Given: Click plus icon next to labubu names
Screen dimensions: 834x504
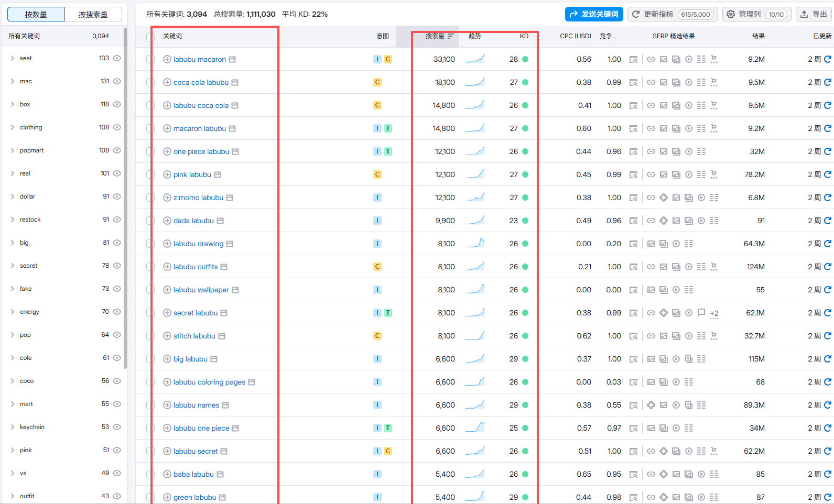Looking at the screenshot, I should [x=167, y=405].
